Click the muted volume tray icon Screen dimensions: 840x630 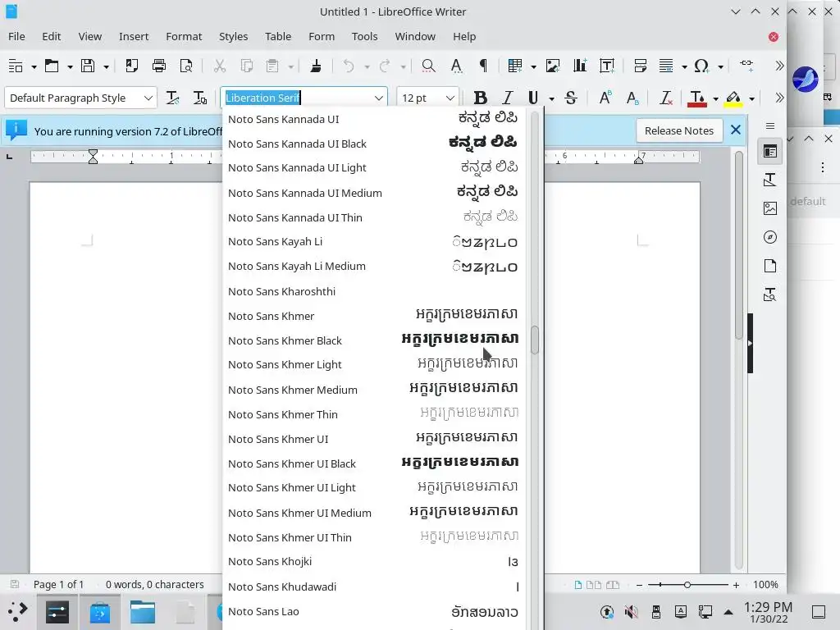[x=632, y=611]
